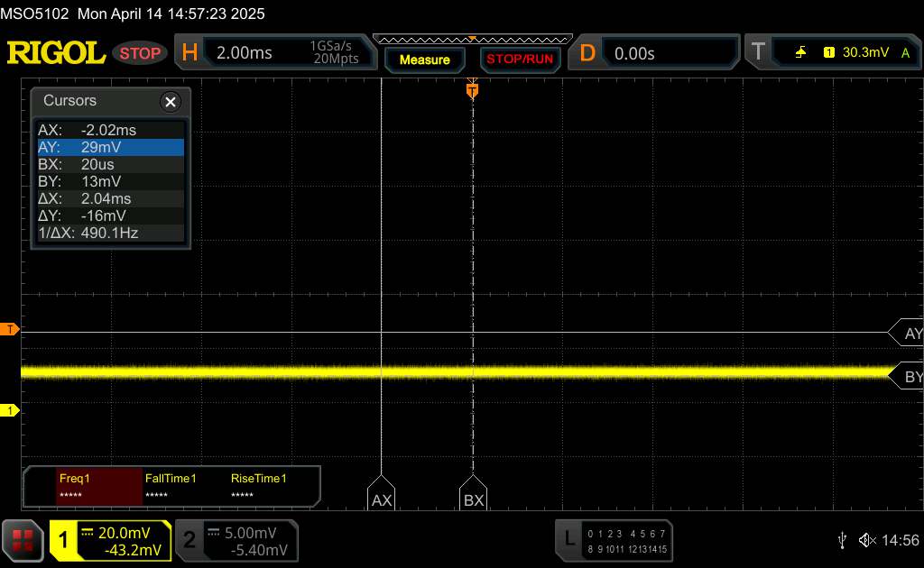924x568 pixels.
Task: Select the AY cursor row
Action: [x=109, y=147]
